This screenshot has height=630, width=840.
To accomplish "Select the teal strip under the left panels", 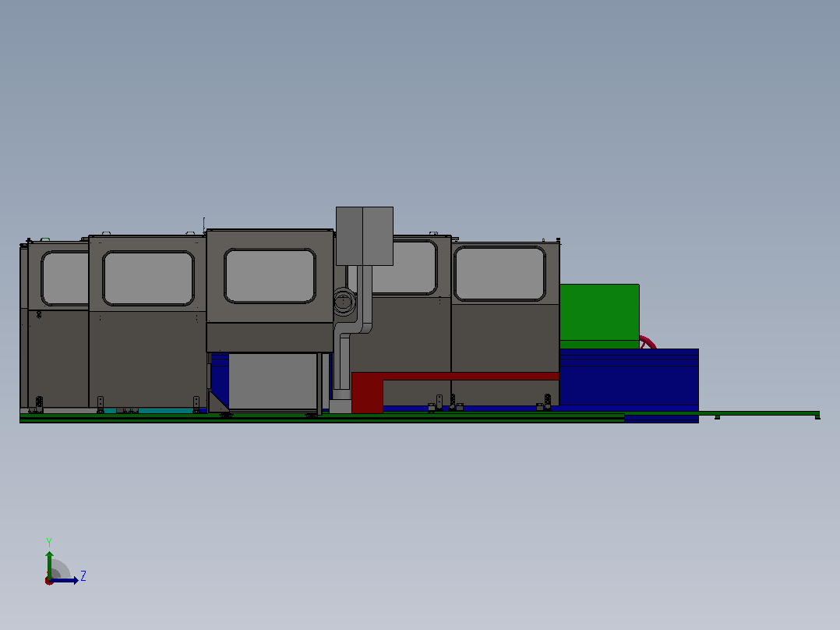I will point(148,410).
